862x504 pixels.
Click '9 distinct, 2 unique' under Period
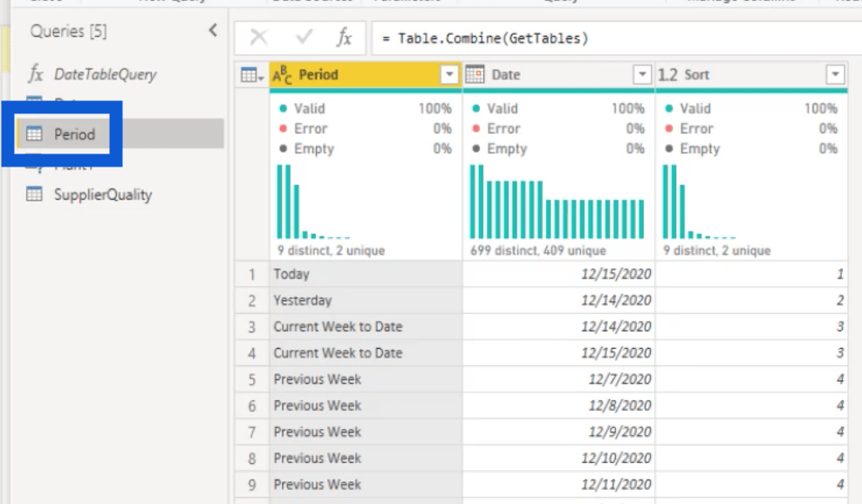[x=331, y=250]
